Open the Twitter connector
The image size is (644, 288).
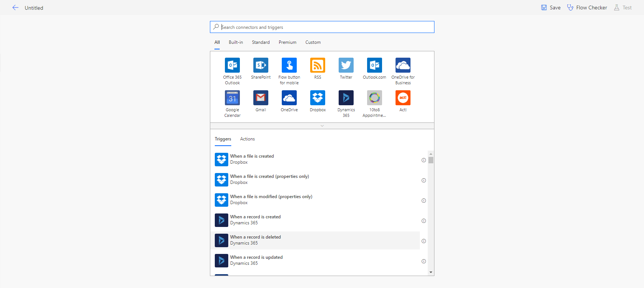coord(346,65)
